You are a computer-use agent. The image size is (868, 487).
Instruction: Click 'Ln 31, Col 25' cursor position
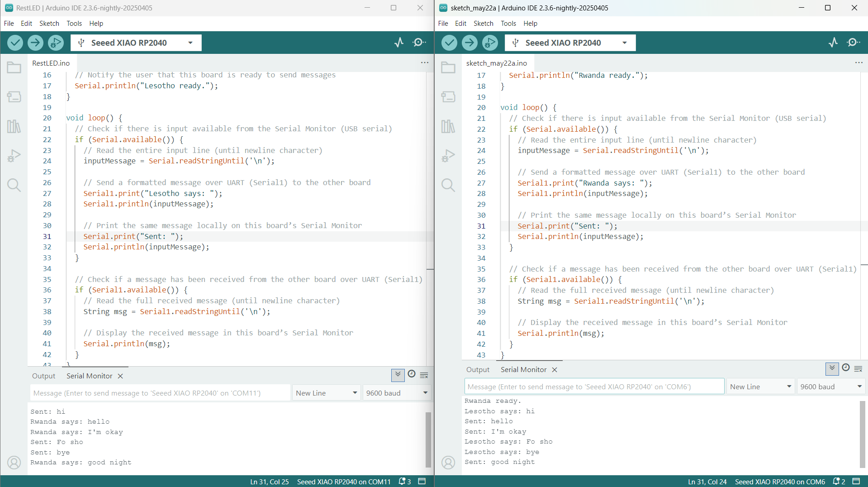(270, 482)
